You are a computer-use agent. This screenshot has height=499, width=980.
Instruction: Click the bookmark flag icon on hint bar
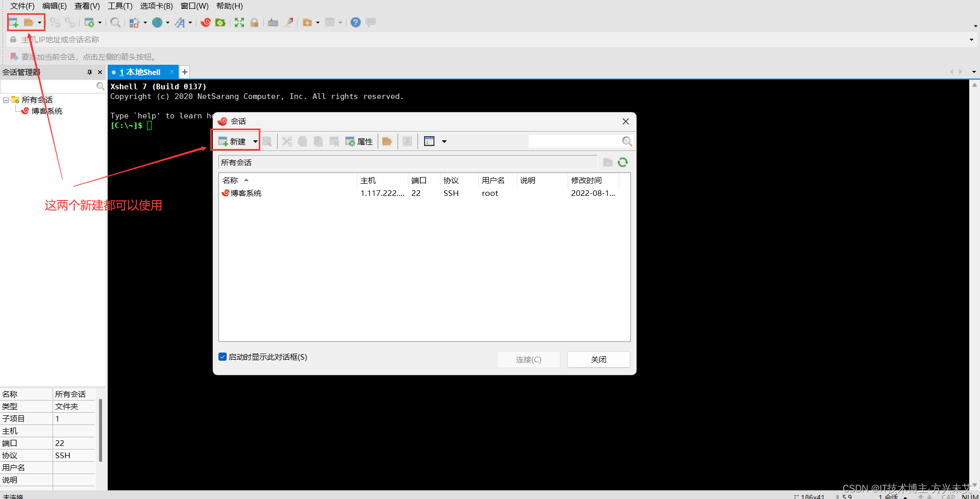[x=14, y=57]
